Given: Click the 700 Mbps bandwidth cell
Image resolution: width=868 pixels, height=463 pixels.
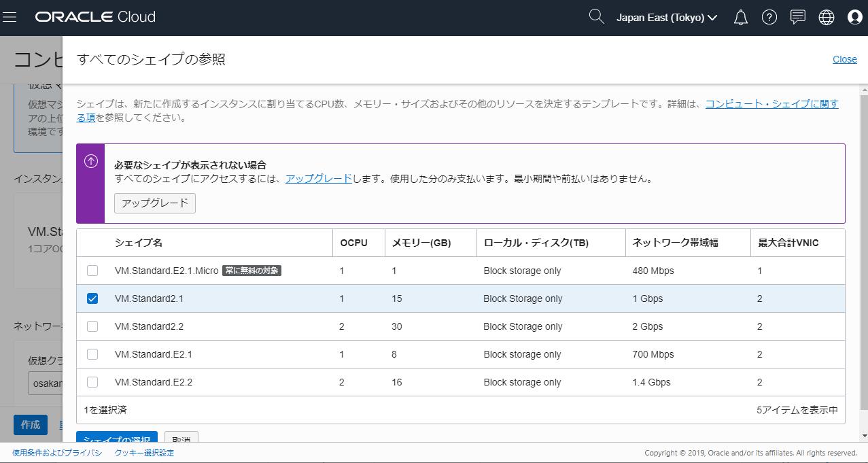Looking at the screenshot, I should 653,354.
